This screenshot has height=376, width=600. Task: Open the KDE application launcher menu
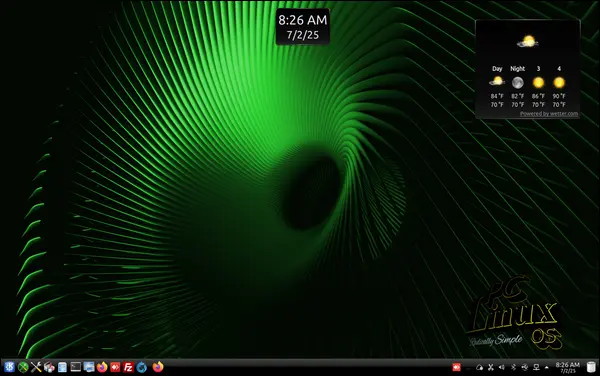10,367
